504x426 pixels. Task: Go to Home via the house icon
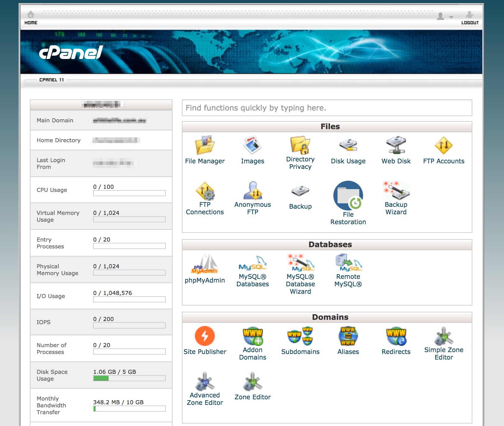31,14
